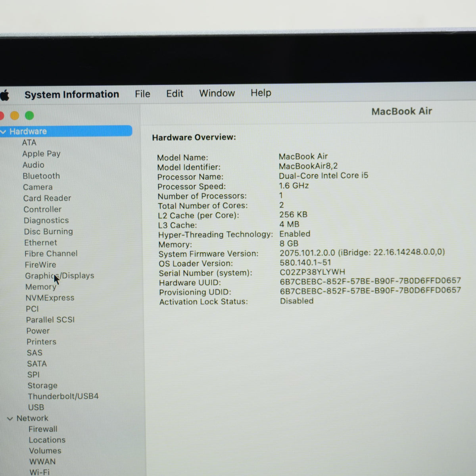This screenshot has width=476, height=476.
Task: Select Firewall under Network
Action: [x=43, y=429]
